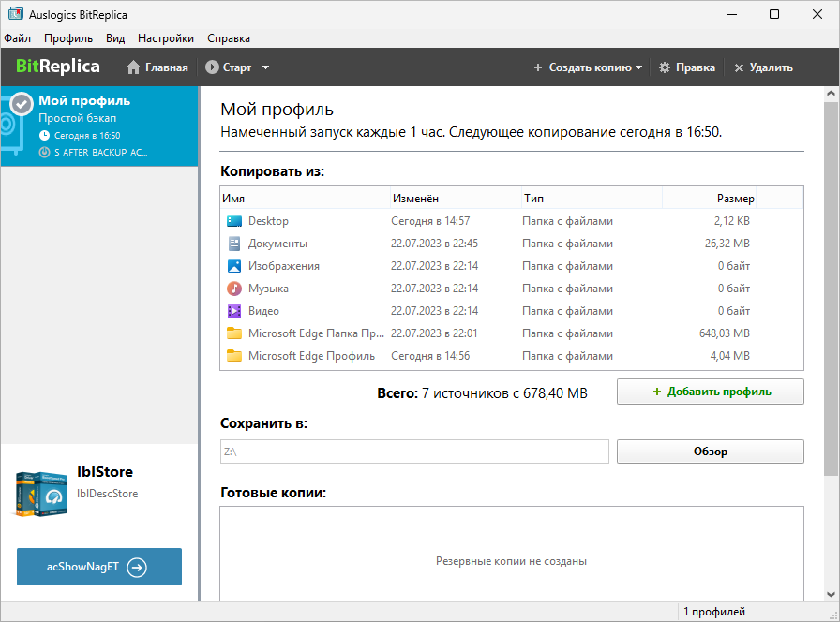The height and width of the screenshot is (622, 840).
Task: Click the Главная home icon
Action: (x=133, y=67)
